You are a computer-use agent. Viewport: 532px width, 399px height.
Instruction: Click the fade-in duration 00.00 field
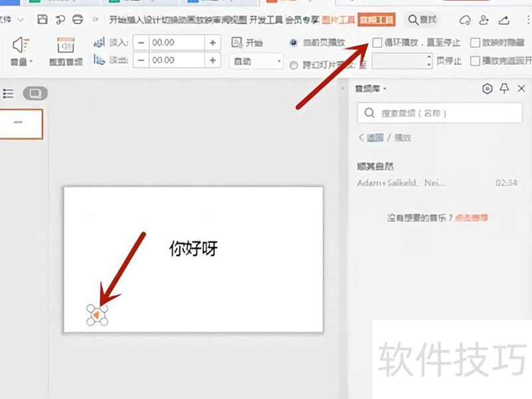[176, 43]
